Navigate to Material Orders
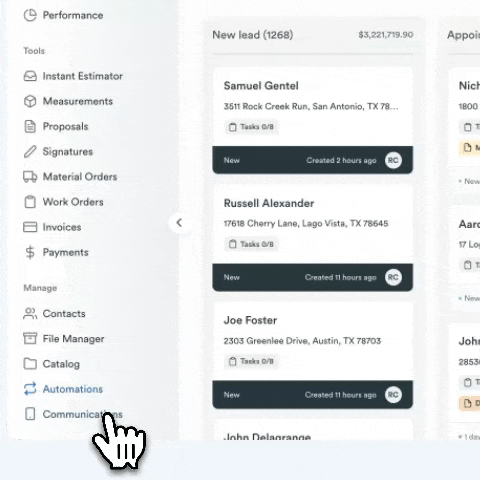The width and height of the screenshot is (480, 480). click(x=80, y=177)
